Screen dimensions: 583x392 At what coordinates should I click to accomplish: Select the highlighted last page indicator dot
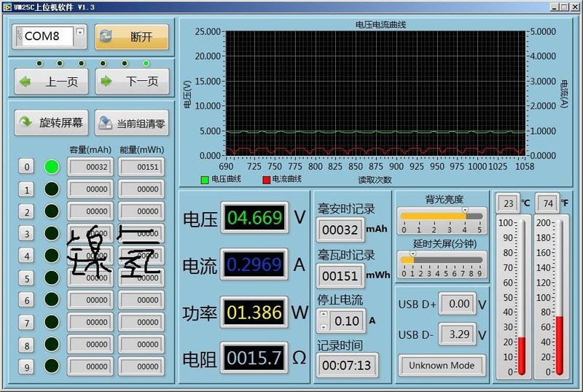click(x=146, y=63)
